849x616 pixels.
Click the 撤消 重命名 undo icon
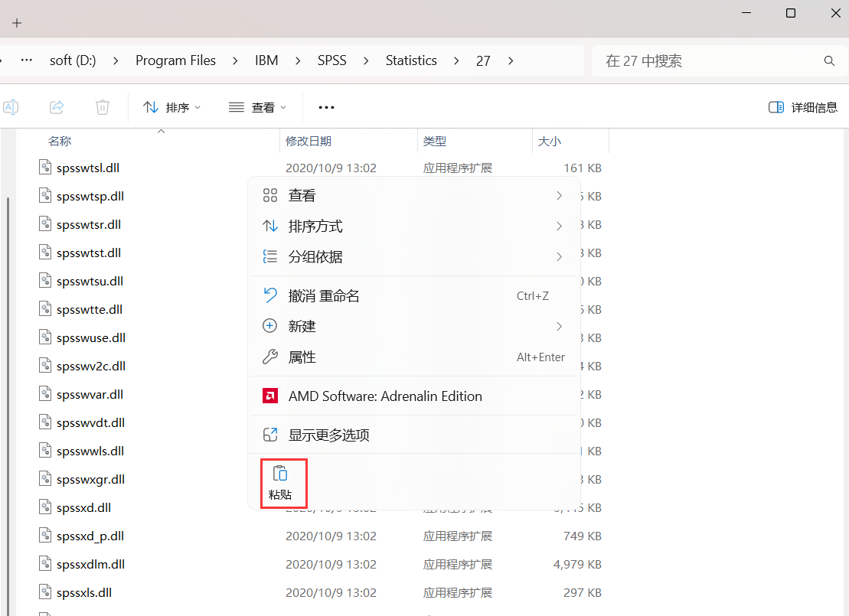(x=269, y=295)
